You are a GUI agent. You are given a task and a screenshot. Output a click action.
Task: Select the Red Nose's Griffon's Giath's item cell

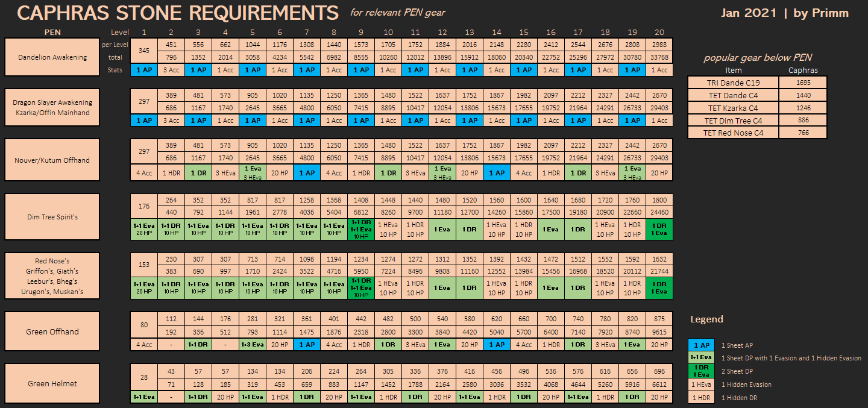[52, 276]
